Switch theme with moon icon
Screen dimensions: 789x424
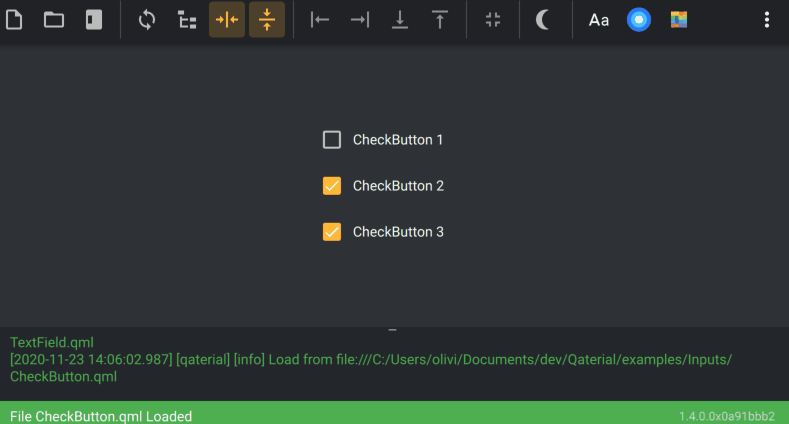542,20
